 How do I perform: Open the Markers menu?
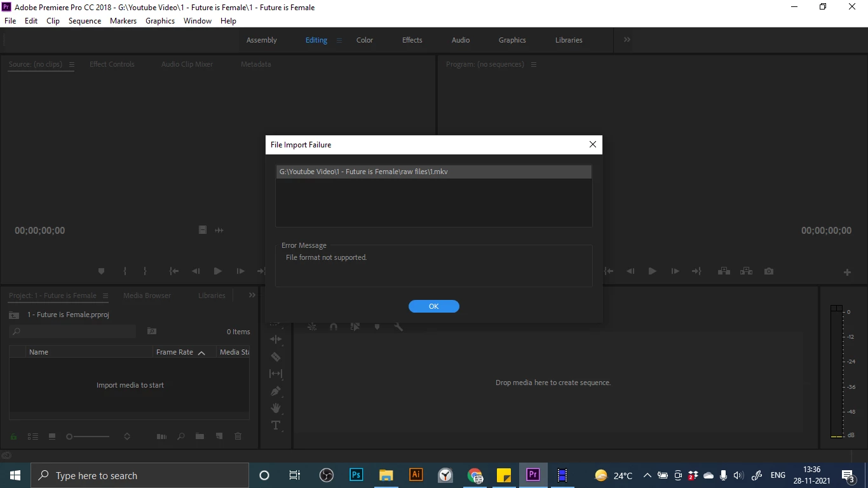coord(123,21)
